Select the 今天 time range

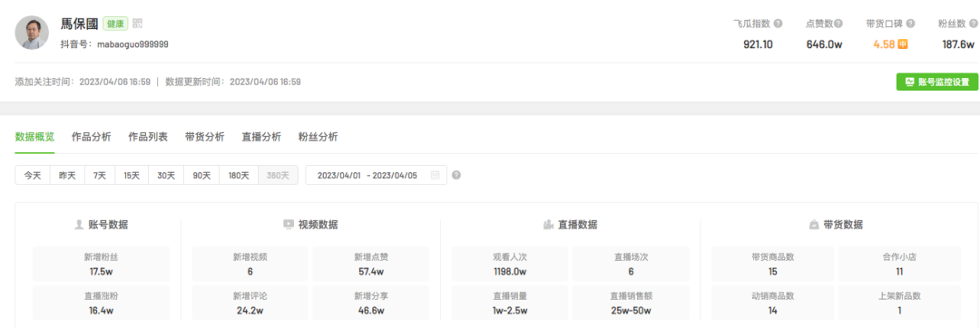33,175
